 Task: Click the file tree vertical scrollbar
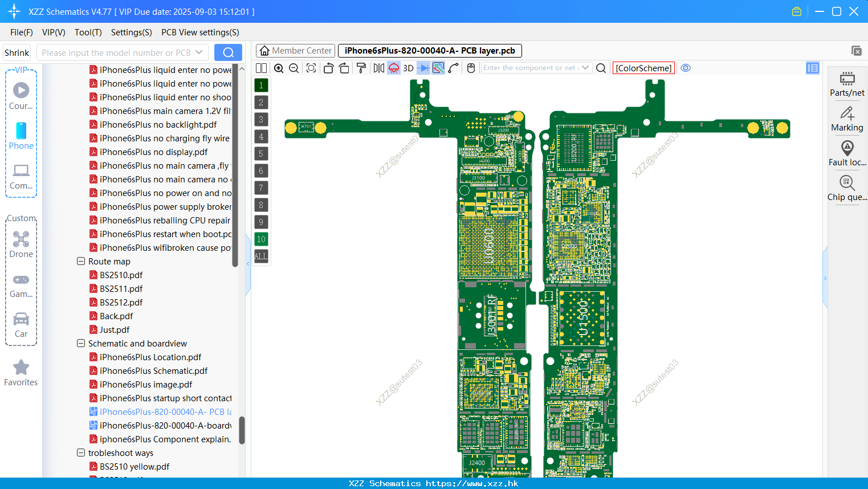tap(242, 430)
